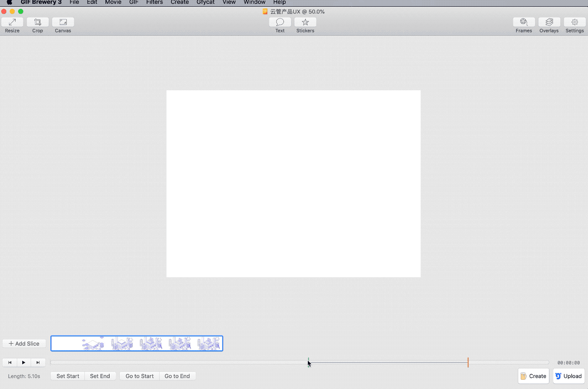The image size is (588, 389).
Task: Open the View menu
Action: (229, 2)
